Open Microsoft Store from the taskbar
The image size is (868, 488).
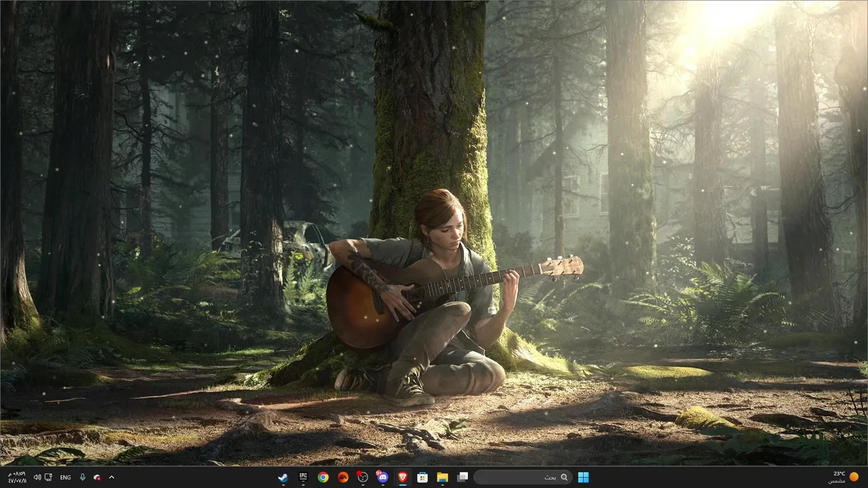[422, 477]
